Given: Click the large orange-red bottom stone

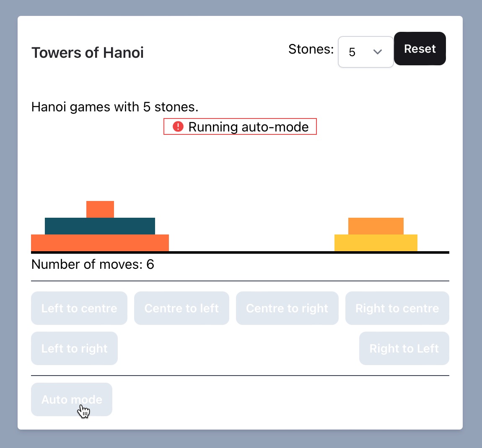Looking at the screenshot, I should (100, 243).
